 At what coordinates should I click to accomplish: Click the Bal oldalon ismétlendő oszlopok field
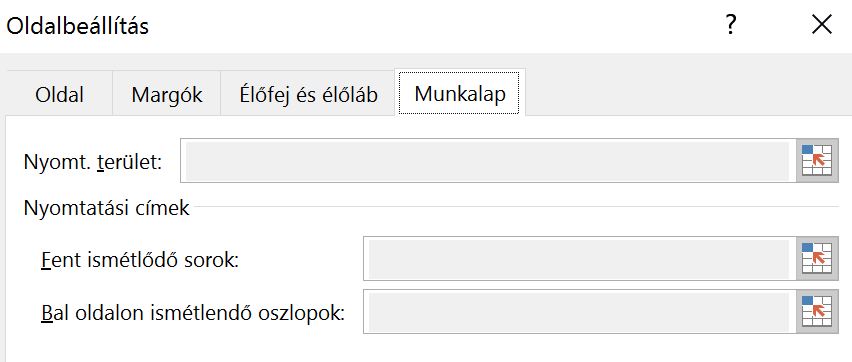[580, 311]
